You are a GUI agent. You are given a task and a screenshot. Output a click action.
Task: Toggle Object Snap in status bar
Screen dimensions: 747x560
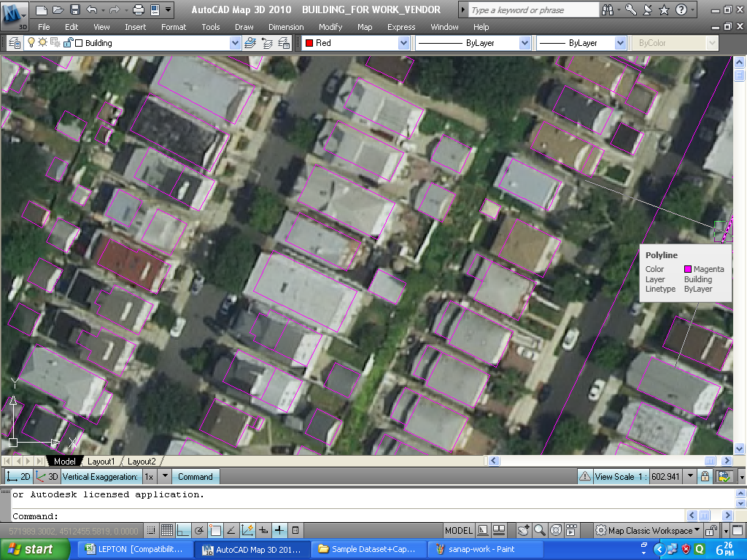[215, 530]
